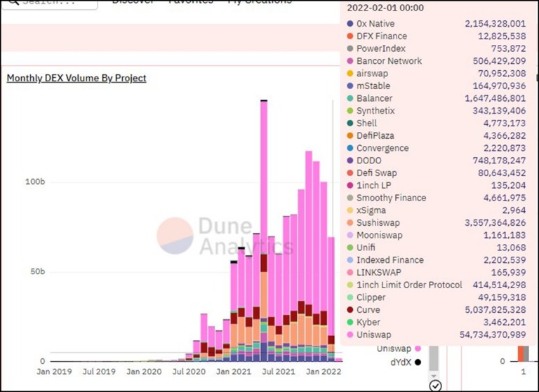This screenshot has height=392, width=539.
Task: Click the 100b y-axis label
Action: click(35, 182)
